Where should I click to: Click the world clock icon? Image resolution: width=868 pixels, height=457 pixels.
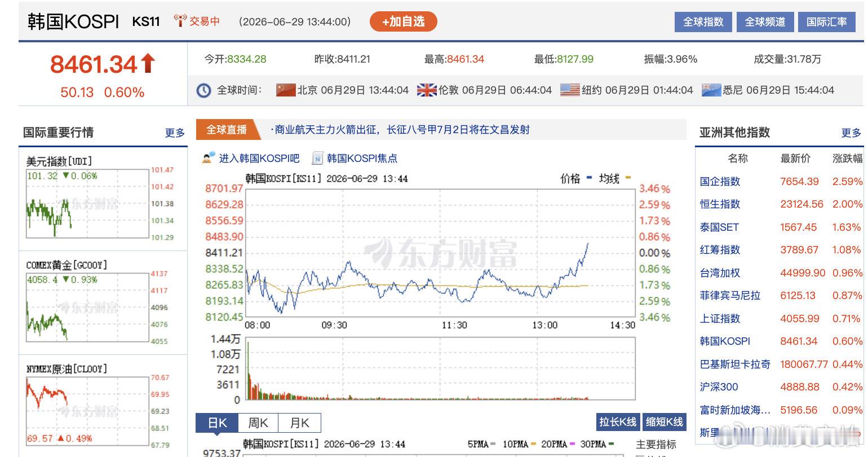[203, 90]
